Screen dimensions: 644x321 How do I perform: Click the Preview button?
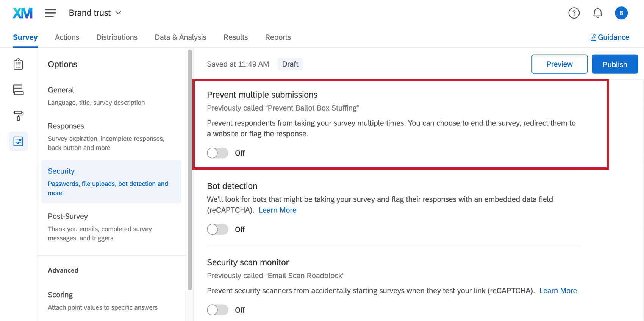coord(559,64)
